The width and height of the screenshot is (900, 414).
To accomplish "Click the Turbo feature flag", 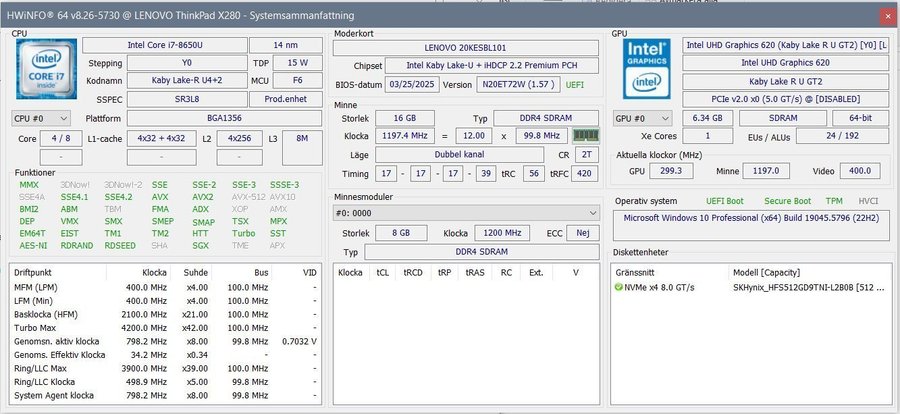I will tap(243, 233).
